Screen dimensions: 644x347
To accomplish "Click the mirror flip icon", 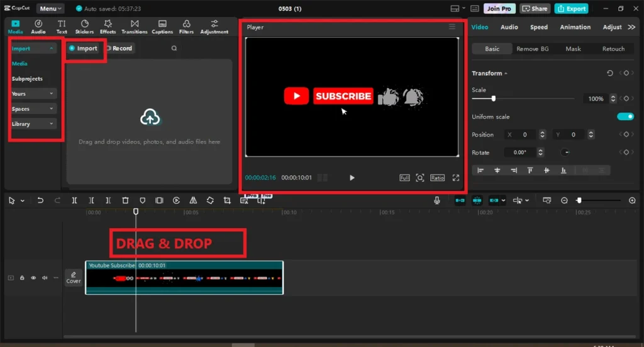I will (193, 200).
